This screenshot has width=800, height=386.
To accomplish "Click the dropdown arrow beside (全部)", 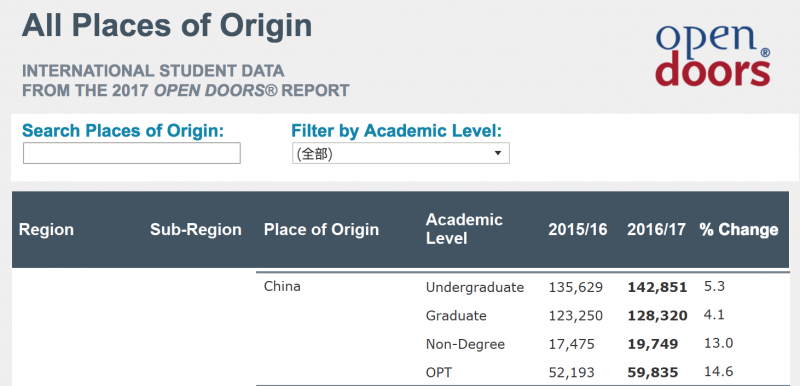I will [x=498, y=153].
